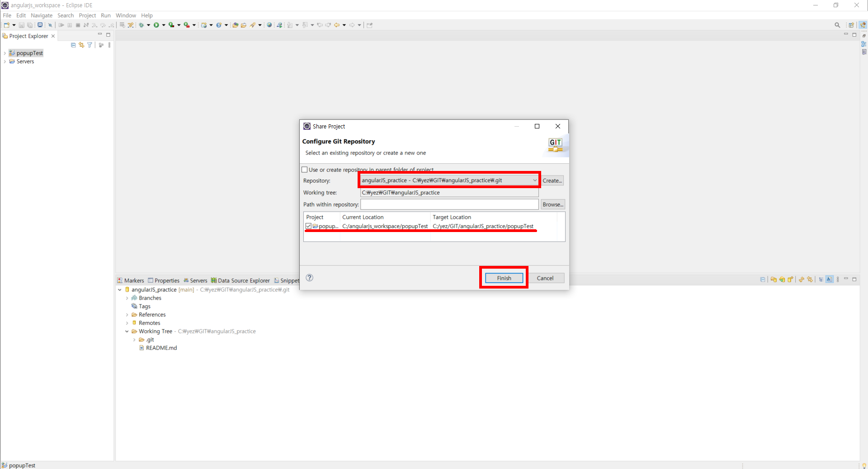Switch to the Properties tab
868x469 pixels.
[x=164, y=280]
